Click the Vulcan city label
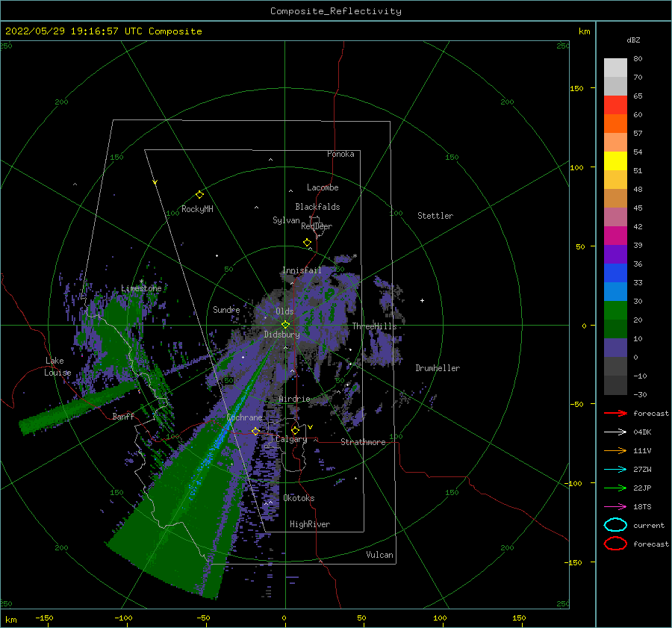 point(380,555)
